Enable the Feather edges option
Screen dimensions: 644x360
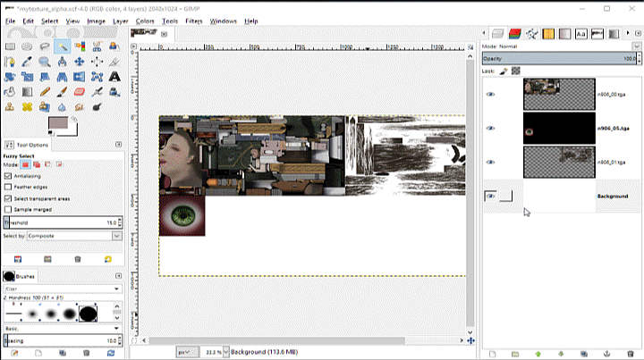(8, 187)
